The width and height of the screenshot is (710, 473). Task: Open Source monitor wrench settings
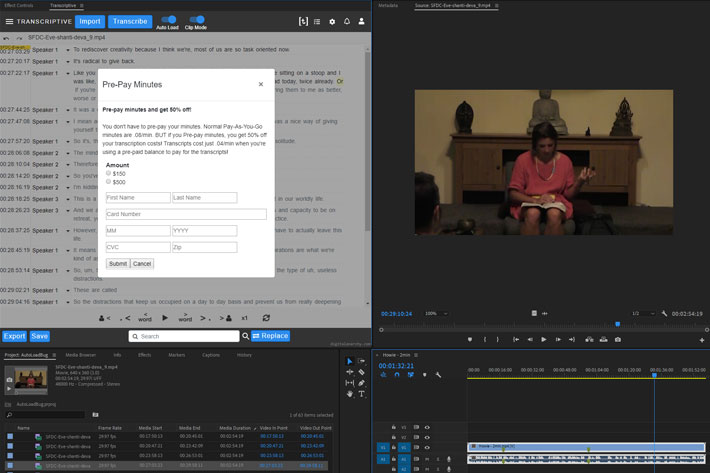[x=664, y=313]
